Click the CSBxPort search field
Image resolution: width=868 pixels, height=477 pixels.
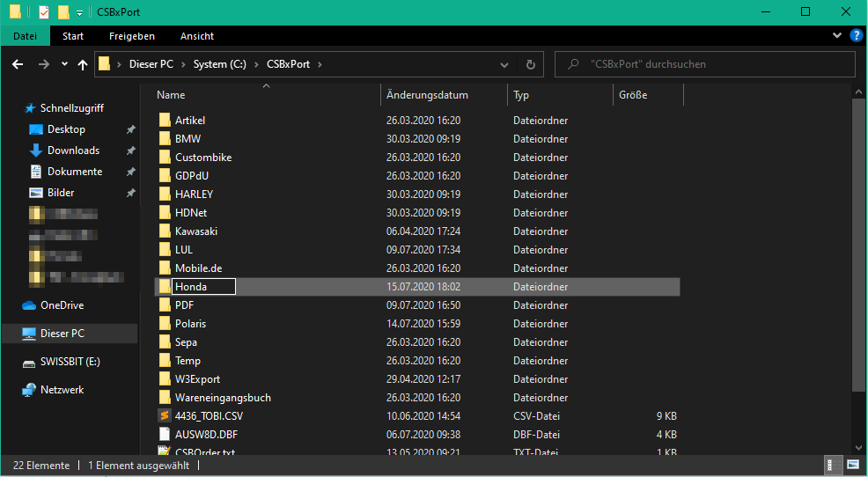[x=704, y=64]
